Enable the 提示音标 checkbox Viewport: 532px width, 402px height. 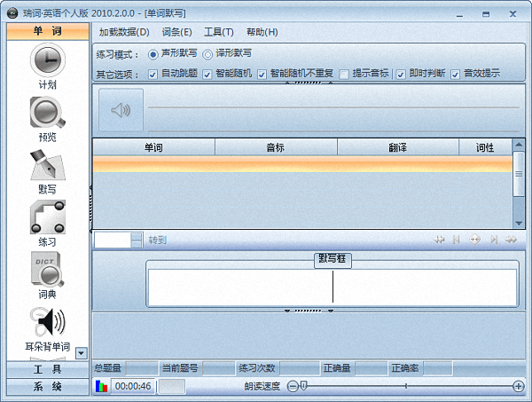coord(344,74)
